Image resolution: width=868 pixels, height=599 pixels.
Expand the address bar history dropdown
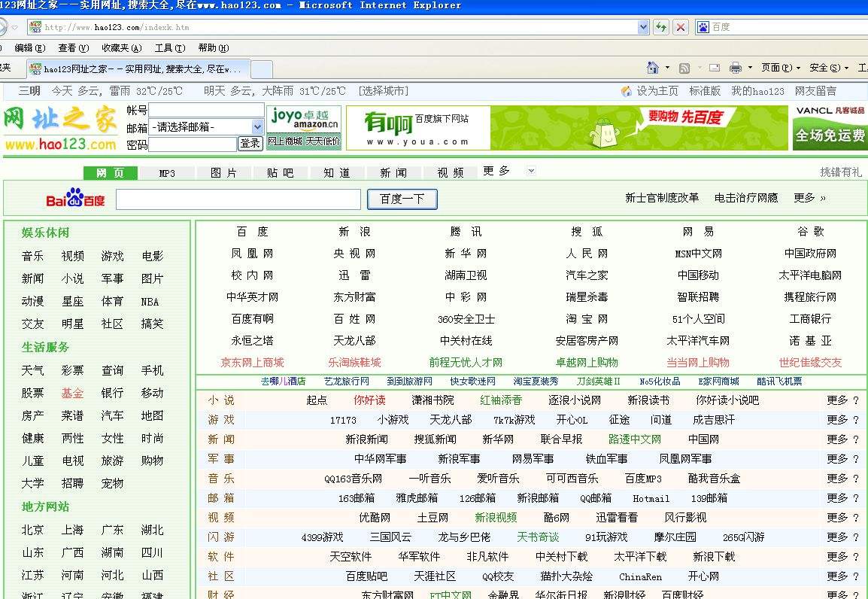tap(642, 27)
